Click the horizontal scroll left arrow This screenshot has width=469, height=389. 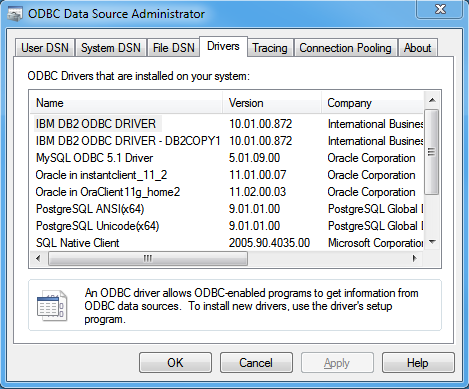[38, 258]
